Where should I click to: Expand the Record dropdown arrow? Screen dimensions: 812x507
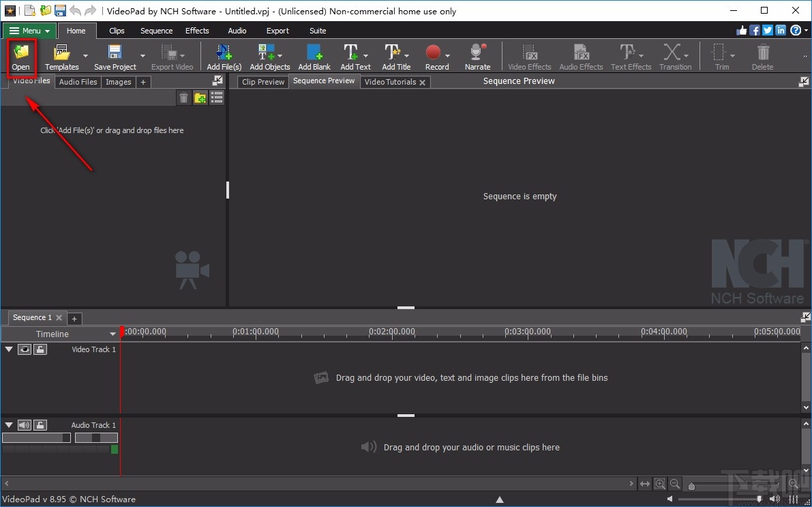pos(447,55)
